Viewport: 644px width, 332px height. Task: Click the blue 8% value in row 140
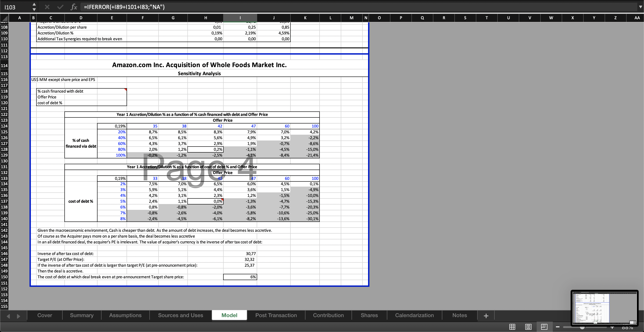[x=123, y=219]
